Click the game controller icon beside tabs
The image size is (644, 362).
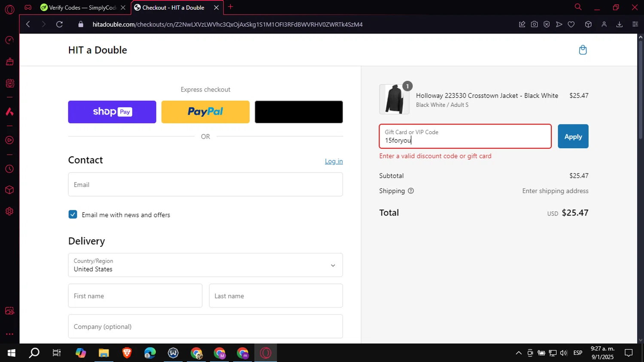[28, 7]
